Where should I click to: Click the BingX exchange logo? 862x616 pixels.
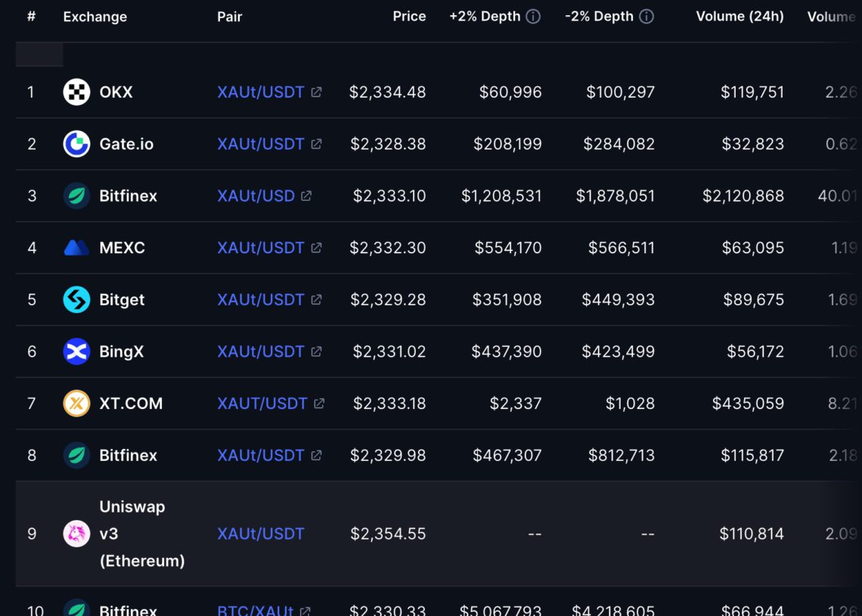tap(76, 351)
